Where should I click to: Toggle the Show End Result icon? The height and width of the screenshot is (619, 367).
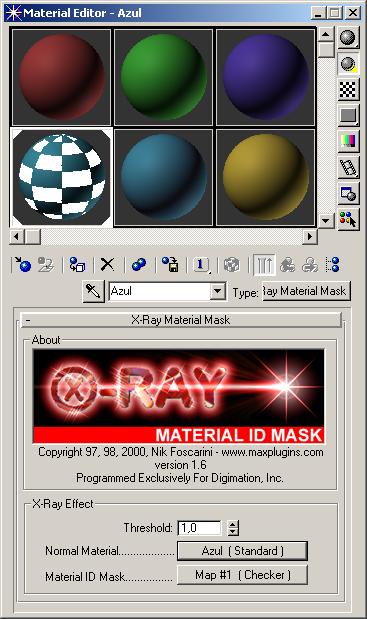click(x=264, y=264)
